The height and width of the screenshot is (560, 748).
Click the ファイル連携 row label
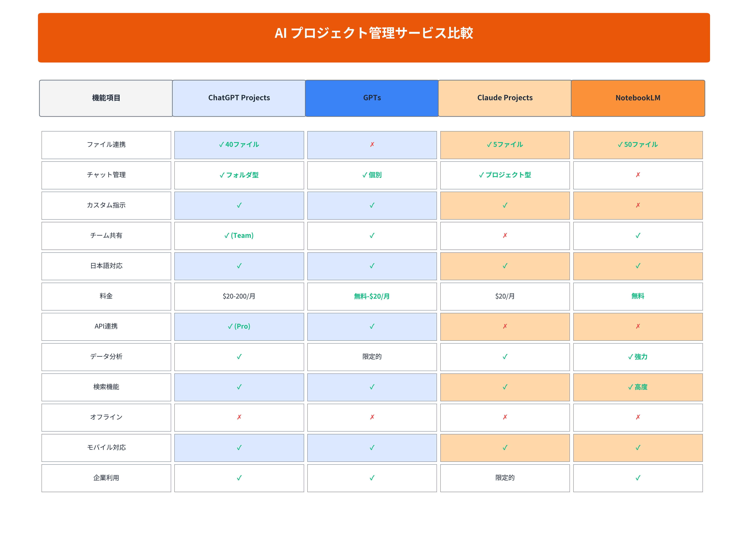pos(106,145)
